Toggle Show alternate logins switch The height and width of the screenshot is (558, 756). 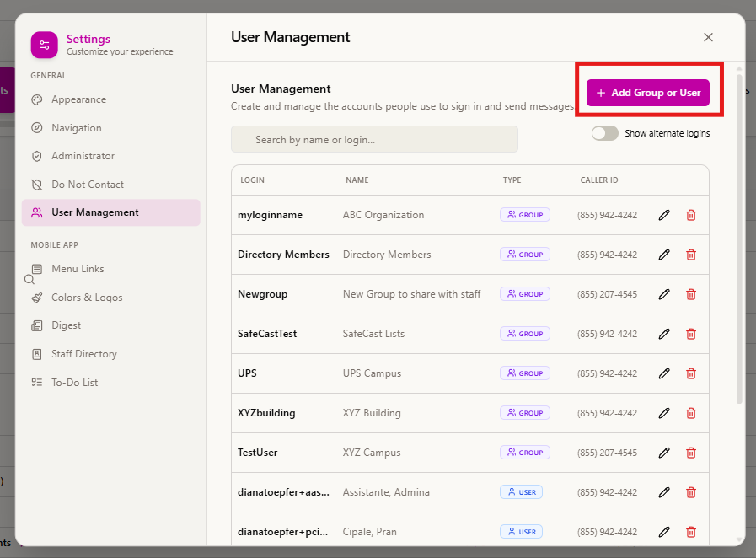pos(604,133)
